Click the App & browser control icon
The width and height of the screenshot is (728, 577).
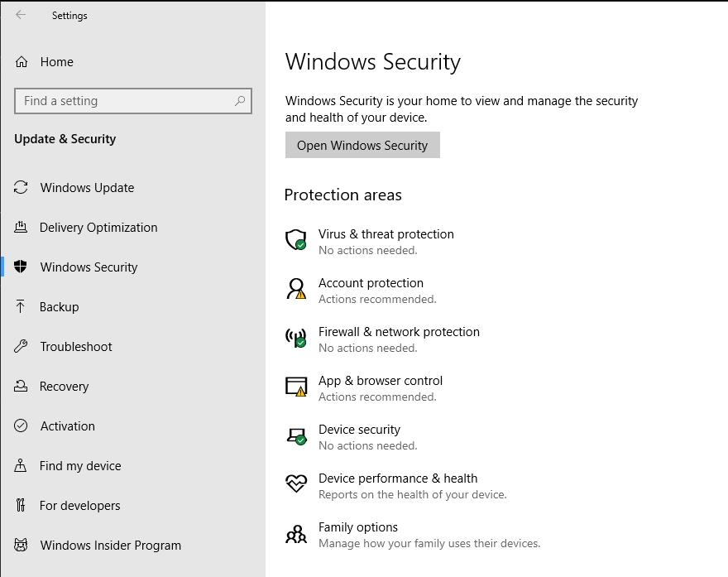pyautogui.click(x=295, y=387)
